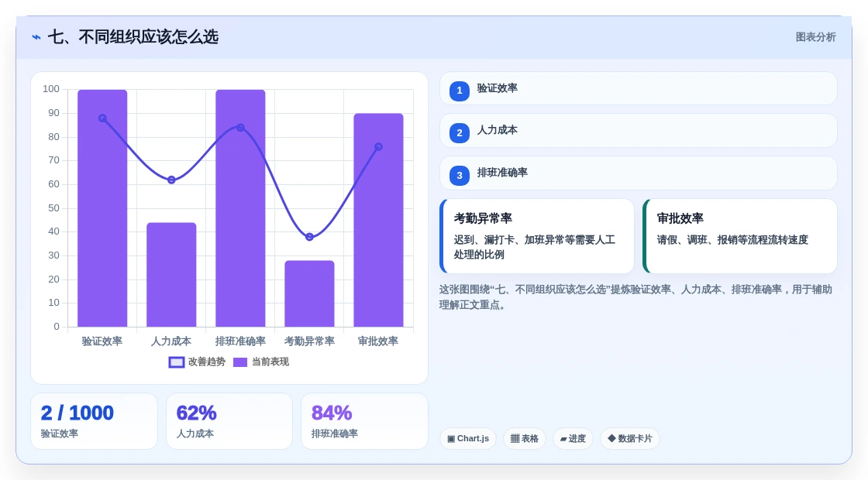Click the trend line point above 考勤异常率
The width and height of the screenshot is (868, 480).
(x=309, y=237)
